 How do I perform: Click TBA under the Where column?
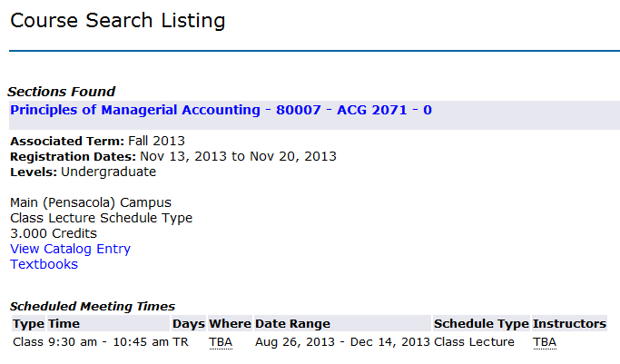(x=221, y=342)
